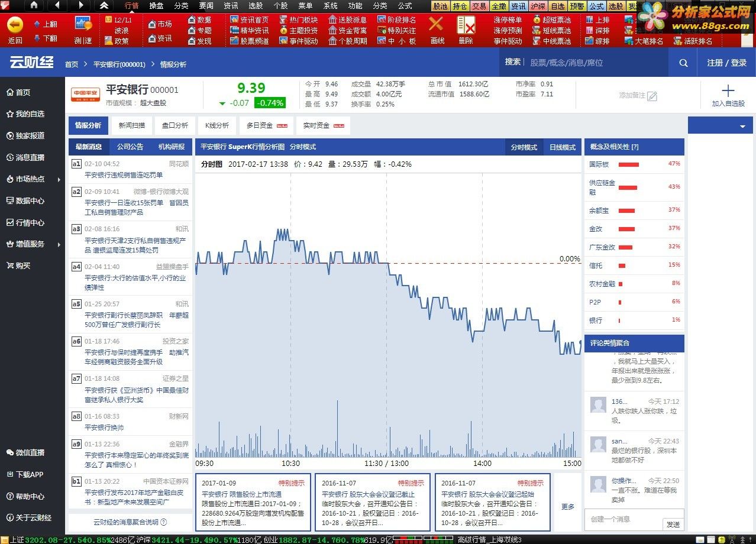Click 注册 / 登录

727,63
